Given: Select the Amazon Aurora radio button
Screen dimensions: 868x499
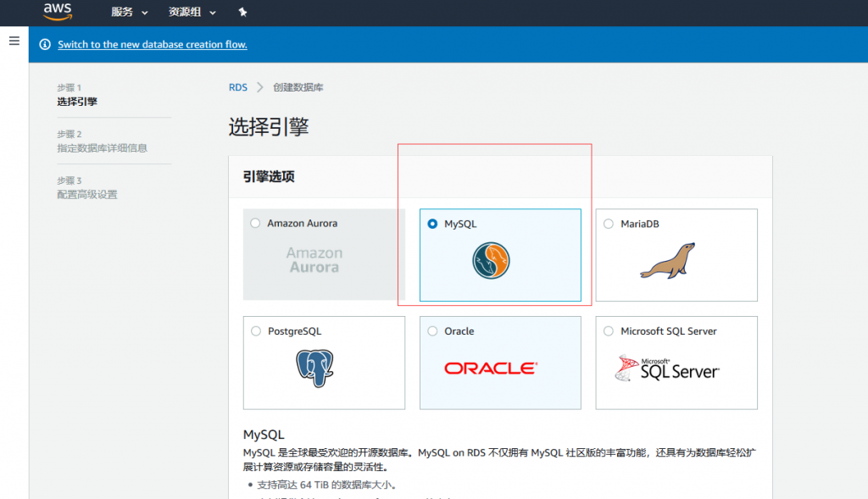Looking at the screenshot, I should (x=255, y=223).
